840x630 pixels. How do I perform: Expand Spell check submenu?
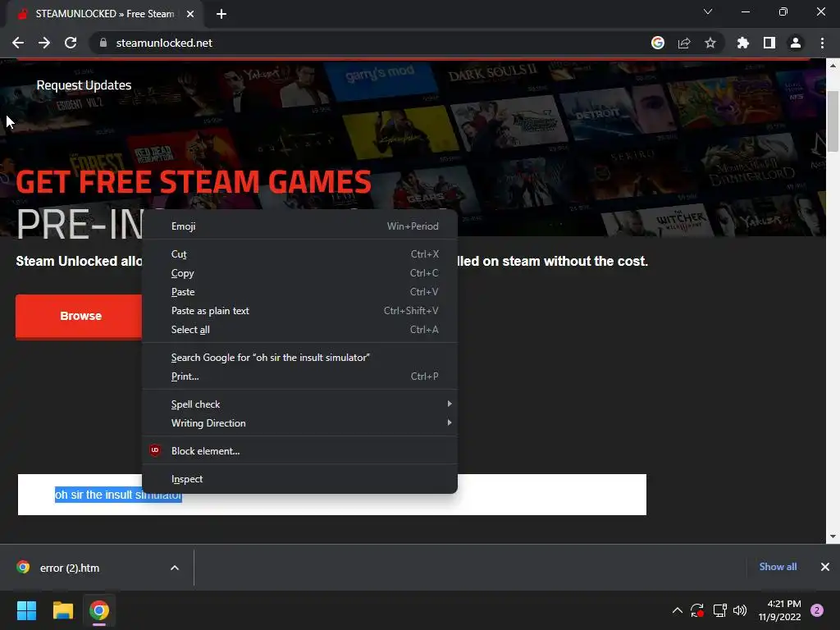pyautogui.click(x=299, y=404)
